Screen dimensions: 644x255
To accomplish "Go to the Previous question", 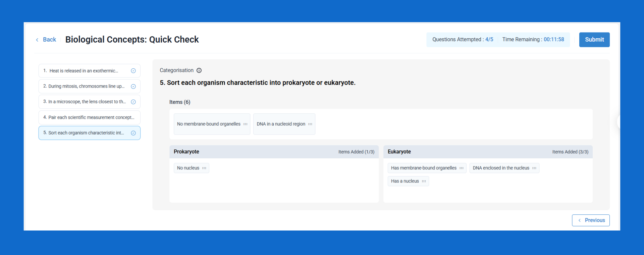I will pos(591,220).
